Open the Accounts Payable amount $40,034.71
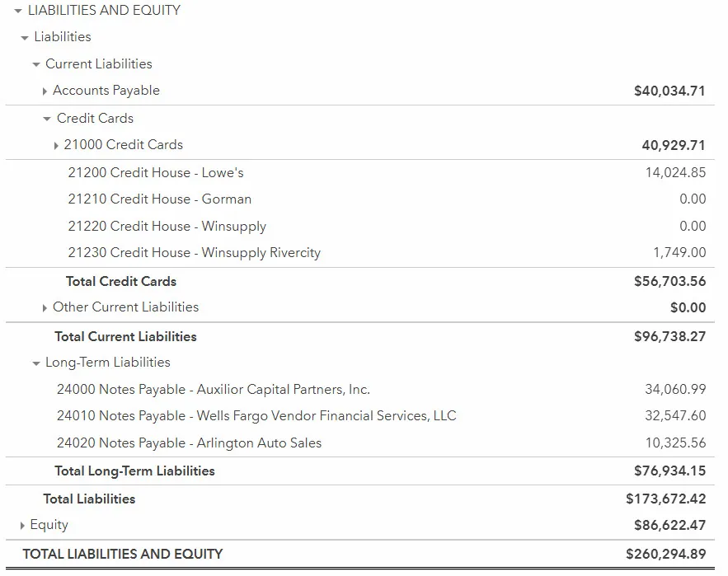Screen dimensions: 728x576 click(x=669, y=91)
